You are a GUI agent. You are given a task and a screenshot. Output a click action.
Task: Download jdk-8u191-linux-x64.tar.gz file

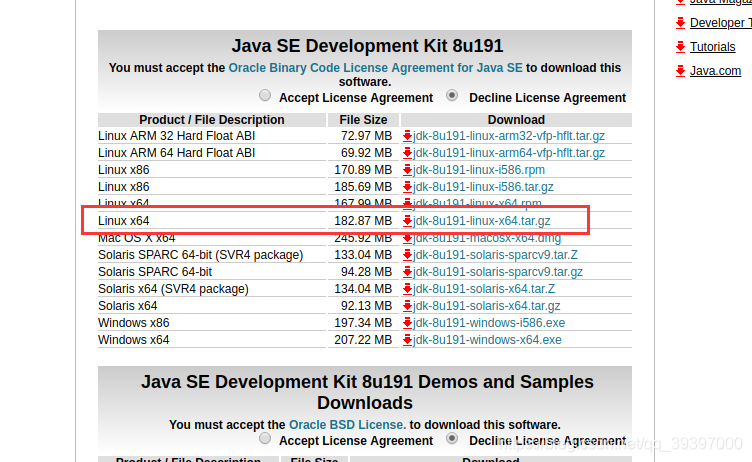coord(482,221)
